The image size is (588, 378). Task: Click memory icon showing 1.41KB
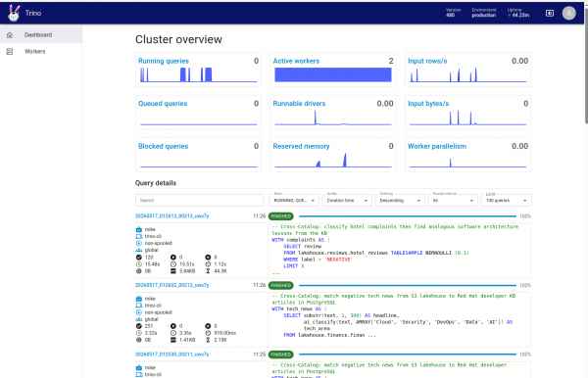tap(173, 340)
